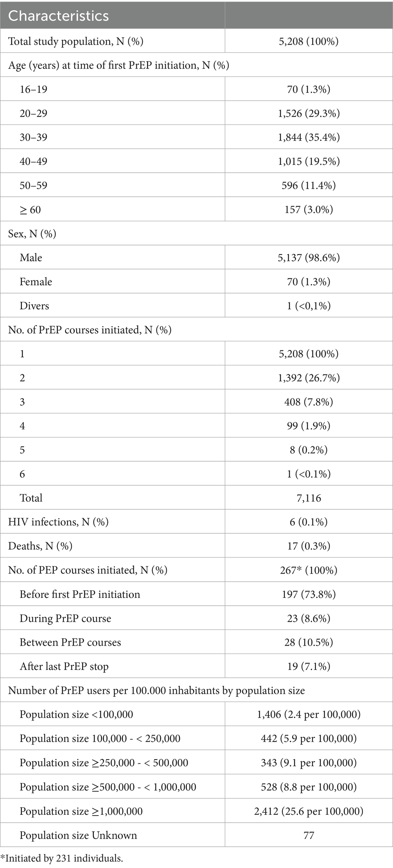Click the footnote Initiated by 231 individuals
The width and height of the screenshot is (393, 868).
tap(62, 859)
